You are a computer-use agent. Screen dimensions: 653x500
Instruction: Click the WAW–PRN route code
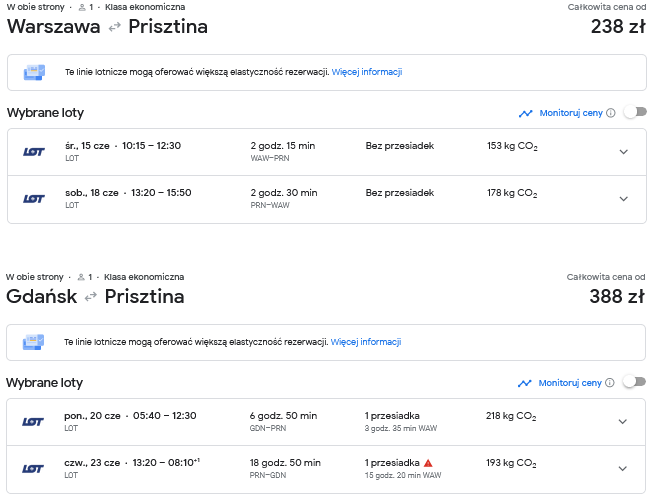click(x=270, y=158)
